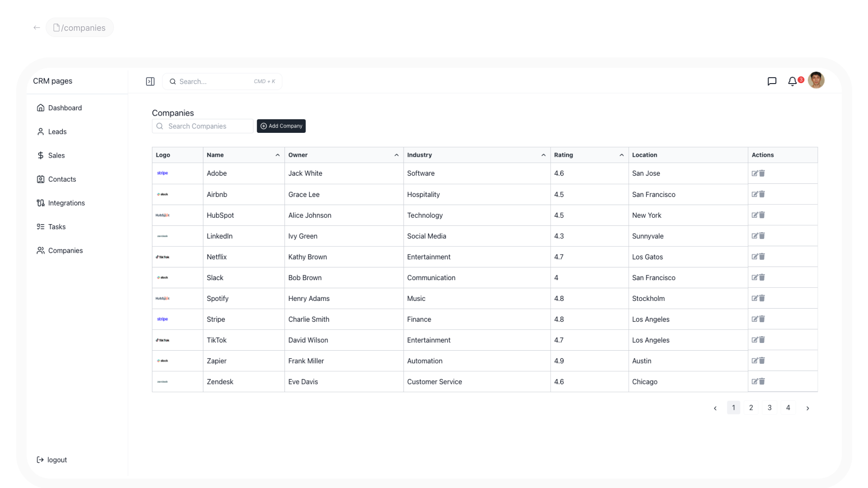The height and width of the screenshot is (488, 868).
Task: Open Dashboard in sidebar
Action: (x=59, y=108)
